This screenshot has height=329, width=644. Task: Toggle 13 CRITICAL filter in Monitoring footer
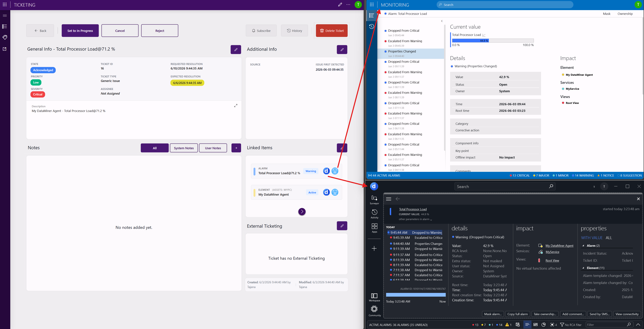pos(520,175)
